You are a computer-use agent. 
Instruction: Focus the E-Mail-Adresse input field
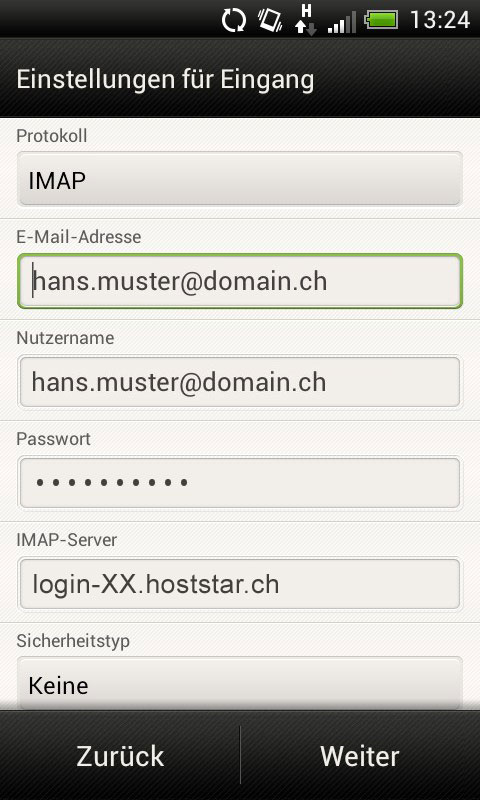pos(240,281)
